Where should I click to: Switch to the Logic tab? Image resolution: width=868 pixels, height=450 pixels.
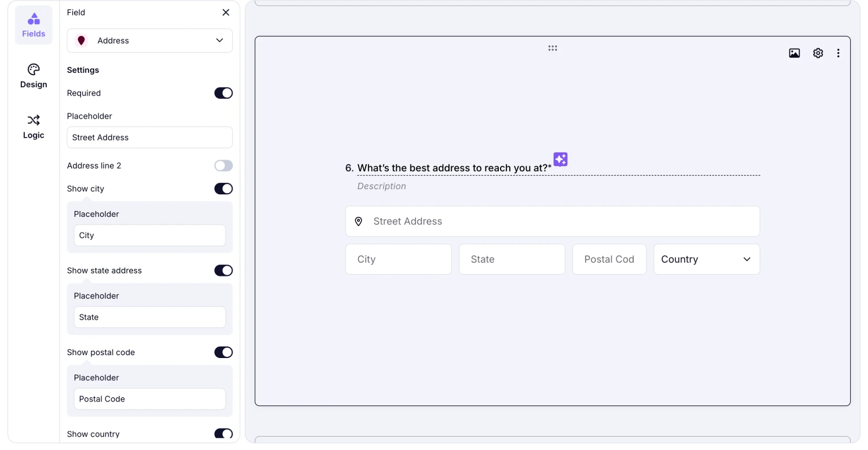click(33, 127)
